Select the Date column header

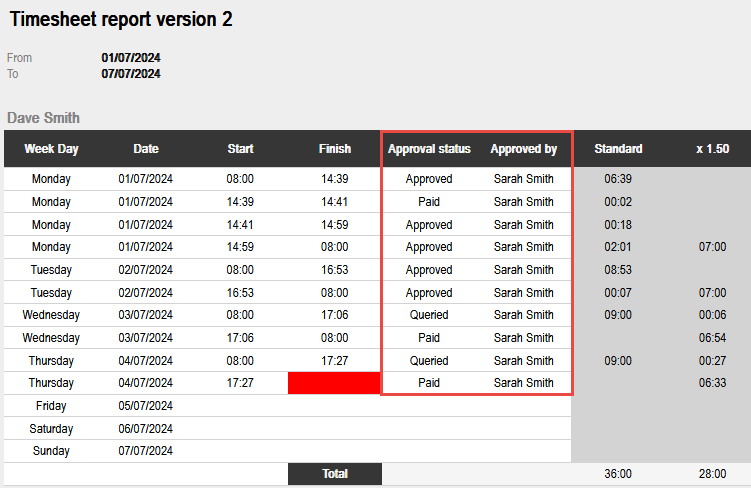pyautogui.click(x=146, y=149)
